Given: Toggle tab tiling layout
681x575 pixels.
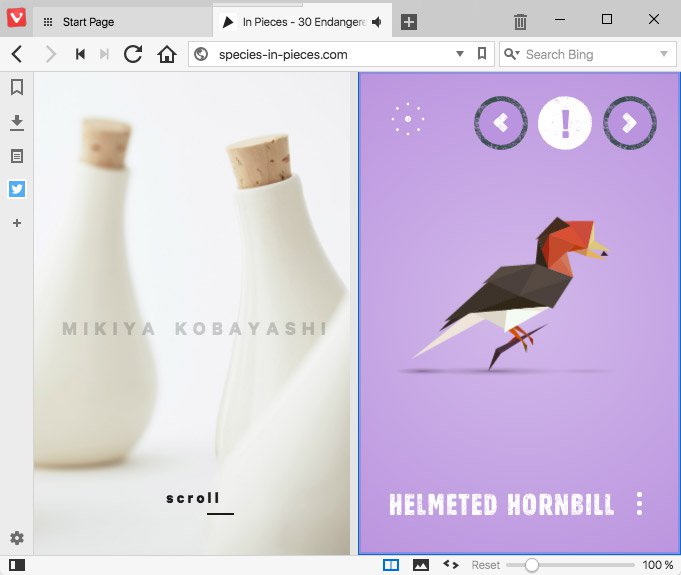Looking at the screenshot, I should (391, 565).
